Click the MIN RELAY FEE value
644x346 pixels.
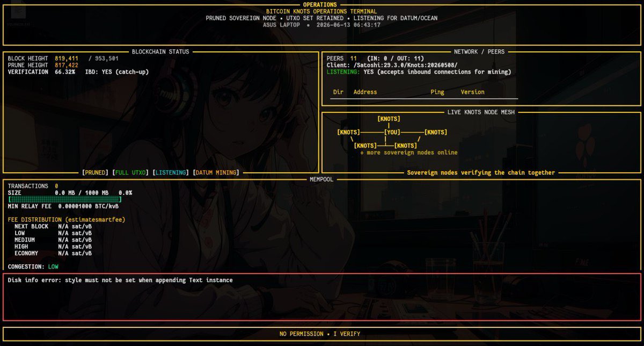click(89, 206)
